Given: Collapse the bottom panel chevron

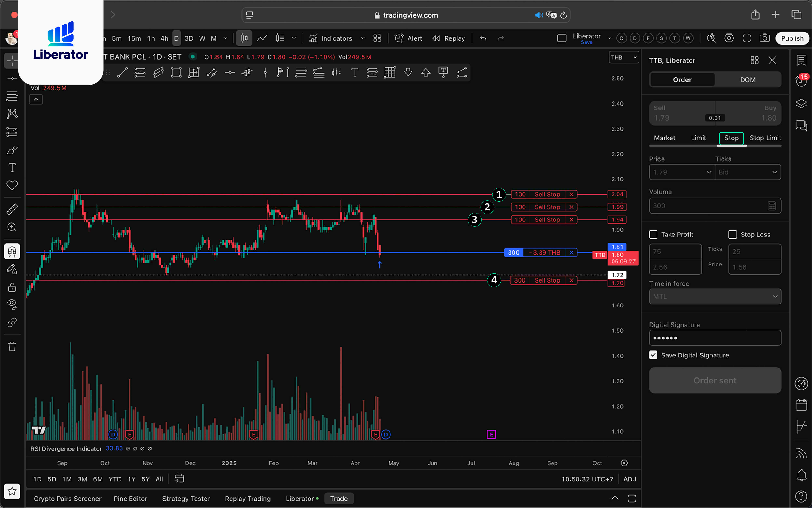Looking at the screenshot, I should tap(615, 498).
